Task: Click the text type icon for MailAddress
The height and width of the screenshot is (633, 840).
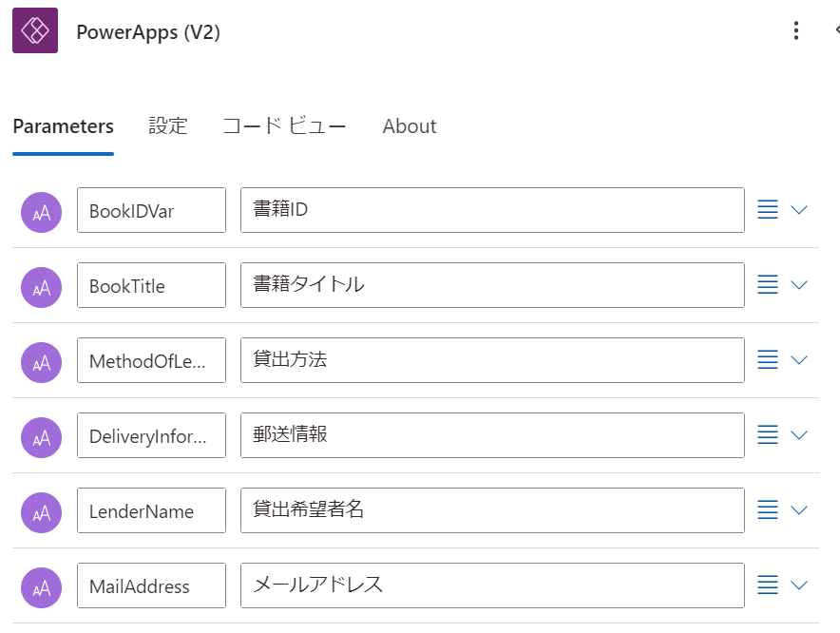Action: 41,587
